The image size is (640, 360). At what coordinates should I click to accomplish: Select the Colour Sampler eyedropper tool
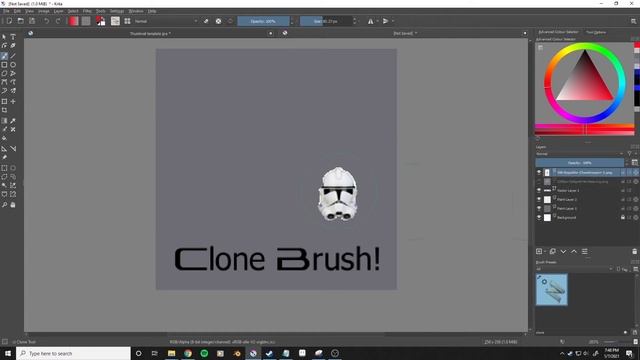click(13, 121)
